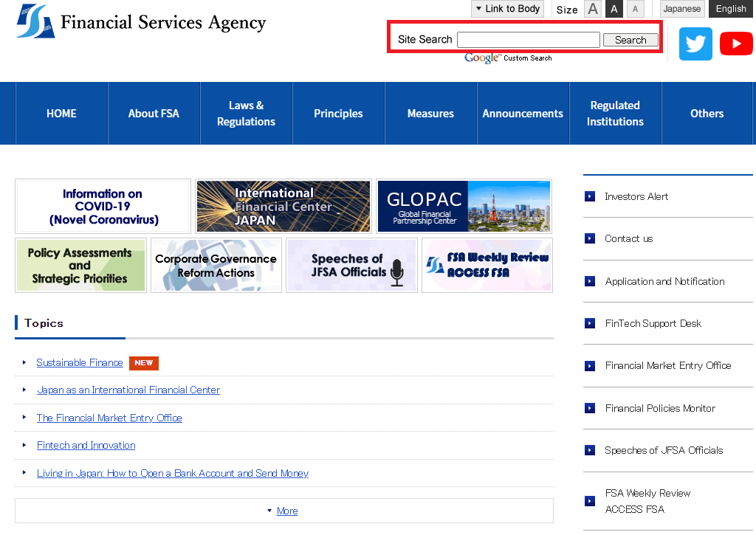Open the Information on COVID-19 banner

(x=103, y=207)
